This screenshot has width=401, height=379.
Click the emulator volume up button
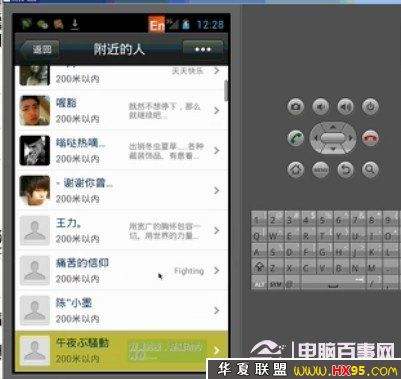pos(345,107)
